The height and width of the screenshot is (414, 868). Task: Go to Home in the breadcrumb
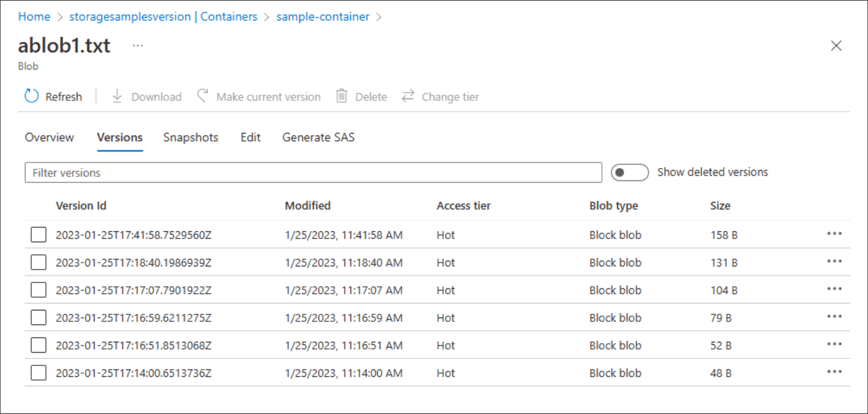click(x=34, y=17)
